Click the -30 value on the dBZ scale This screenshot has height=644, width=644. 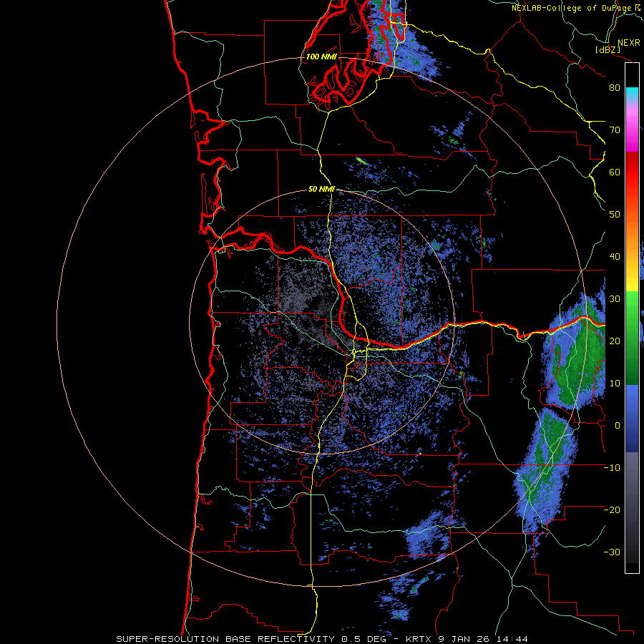pos(612,552)
